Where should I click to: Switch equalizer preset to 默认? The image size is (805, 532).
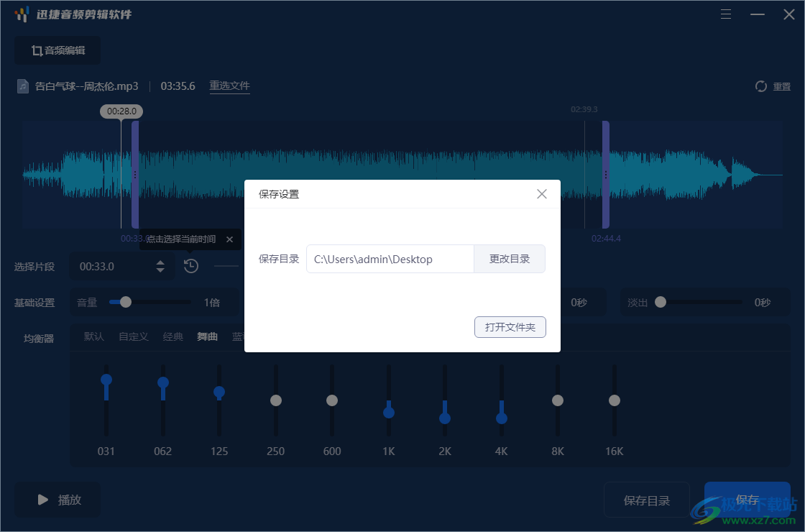pyautogui.click(x=93, y=336)
